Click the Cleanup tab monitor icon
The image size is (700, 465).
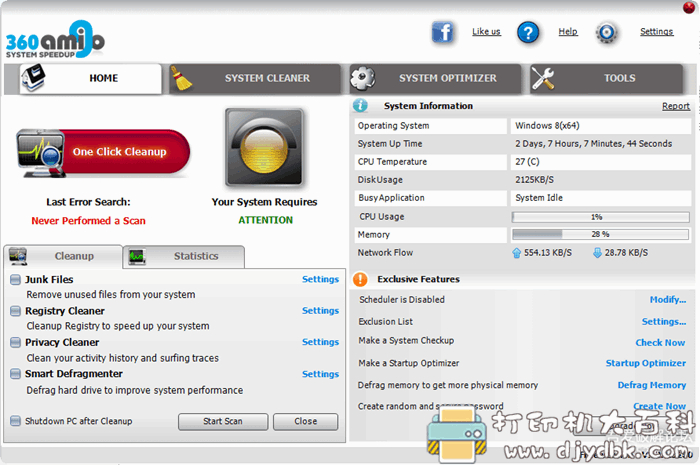tap(18, 256)
